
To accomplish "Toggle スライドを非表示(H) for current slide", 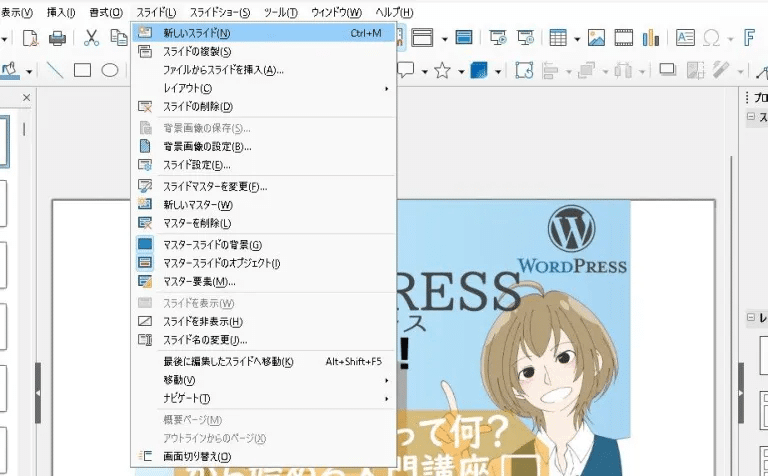I will 265,321.
